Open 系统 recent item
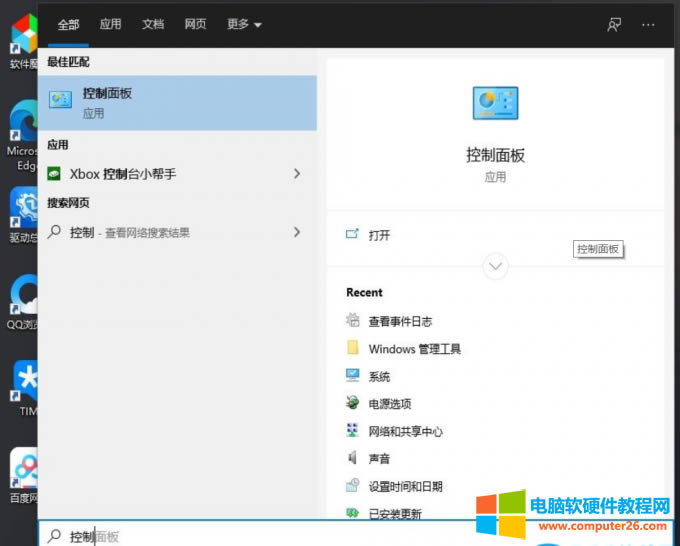This screenshot has width=680, height=546. click(x=379, y=377)
